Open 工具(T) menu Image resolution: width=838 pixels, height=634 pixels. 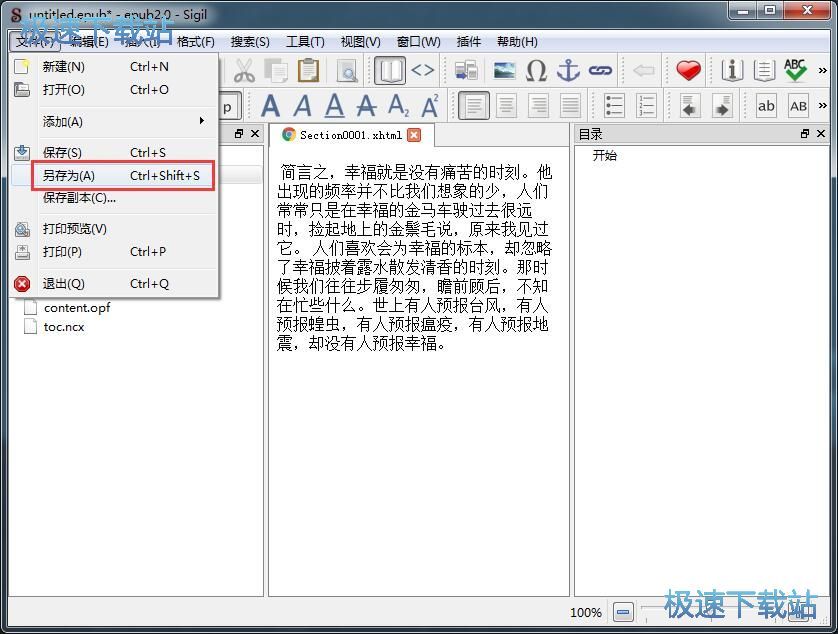coord(305,42)
